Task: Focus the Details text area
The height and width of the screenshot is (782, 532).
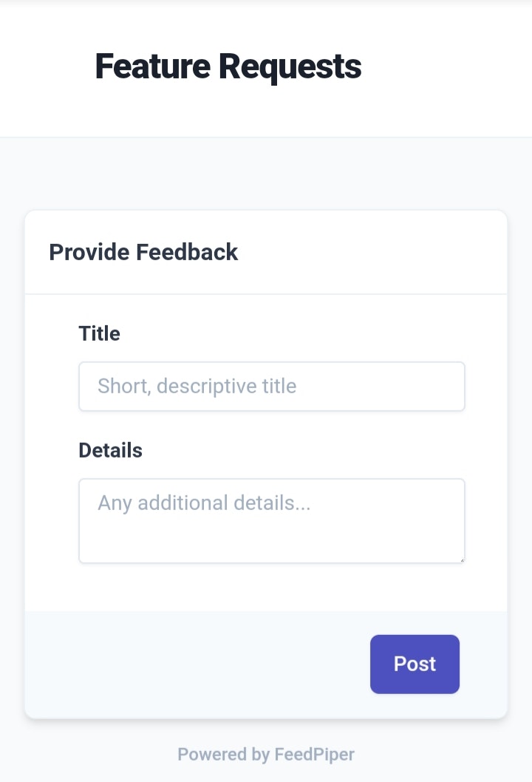Action: (x=271, y=520)
